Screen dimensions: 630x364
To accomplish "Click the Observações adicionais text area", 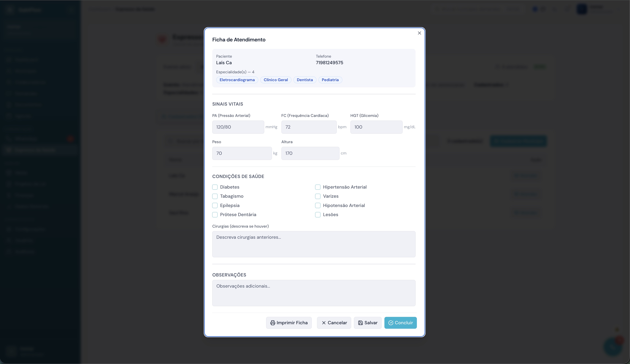I will 314,293.
